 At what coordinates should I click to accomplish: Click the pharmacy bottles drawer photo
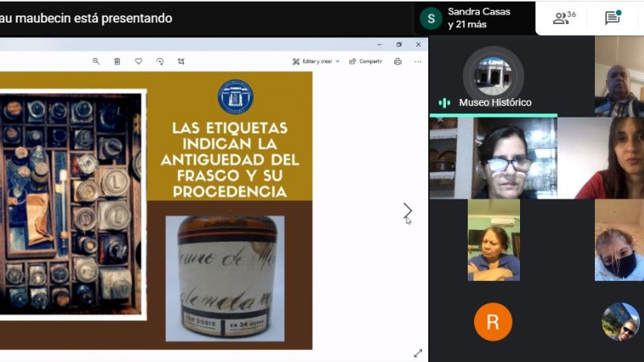tap(71, 204)
